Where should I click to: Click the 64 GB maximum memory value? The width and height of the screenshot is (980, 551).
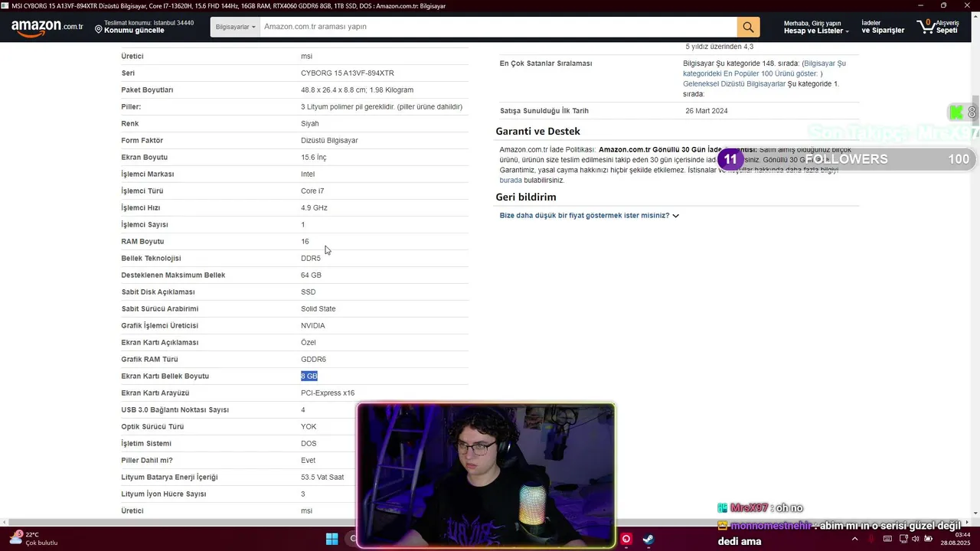click(311, 275)
